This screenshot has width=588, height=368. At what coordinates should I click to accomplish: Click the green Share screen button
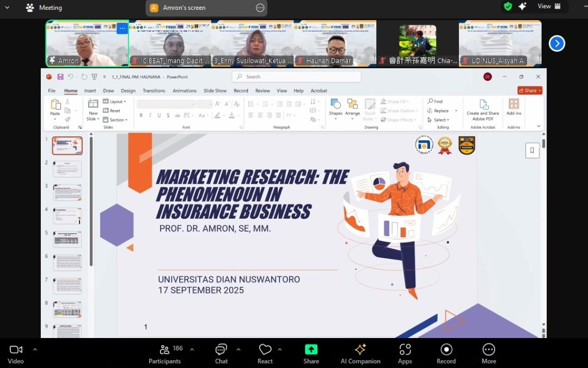click(x=311, y=353)
